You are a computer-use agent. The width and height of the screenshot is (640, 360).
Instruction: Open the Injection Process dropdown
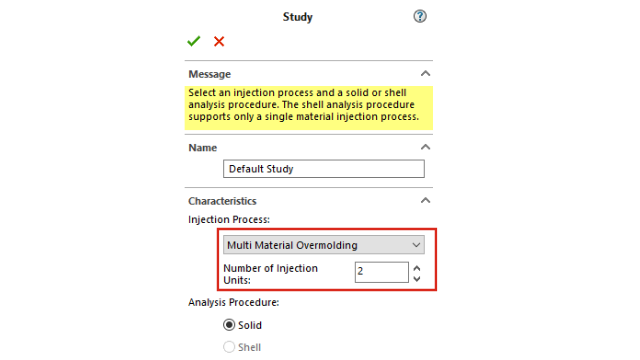click(x=324, y=245)
